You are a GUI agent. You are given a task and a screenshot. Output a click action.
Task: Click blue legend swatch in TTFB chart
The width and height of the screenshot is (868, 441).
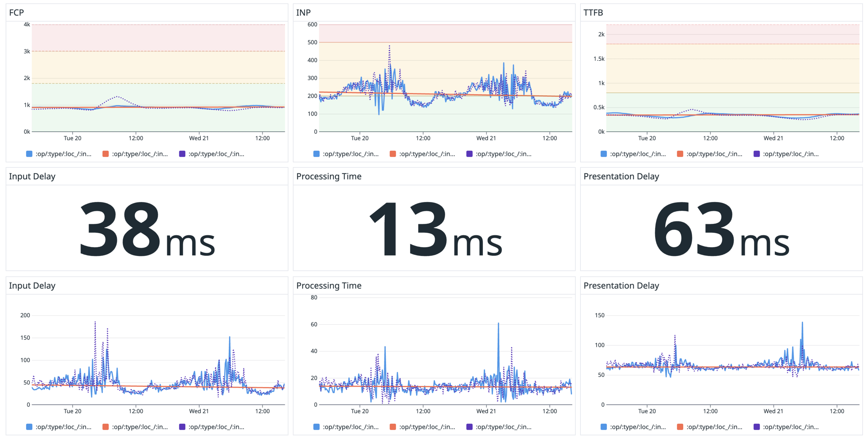pos(603,154)
